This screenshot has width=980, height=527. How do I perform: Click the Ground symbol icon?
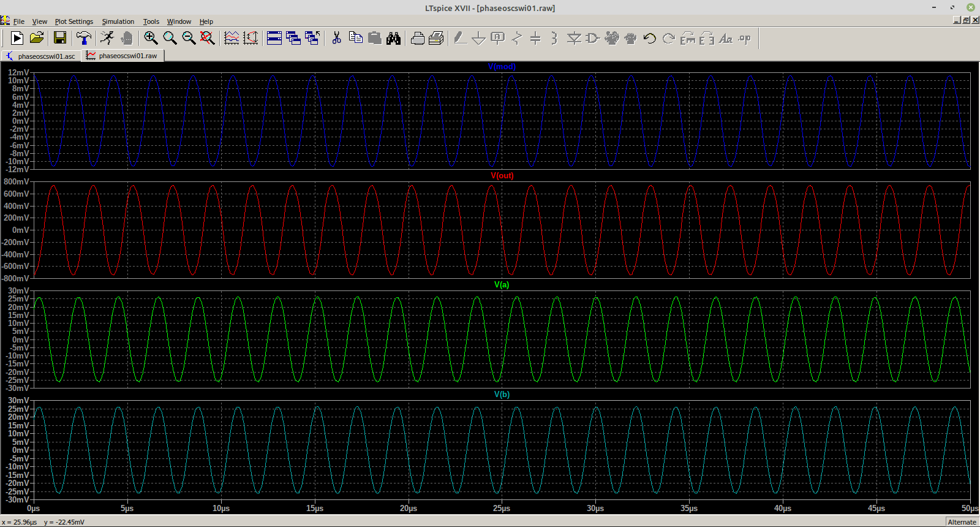click(479, 38)
